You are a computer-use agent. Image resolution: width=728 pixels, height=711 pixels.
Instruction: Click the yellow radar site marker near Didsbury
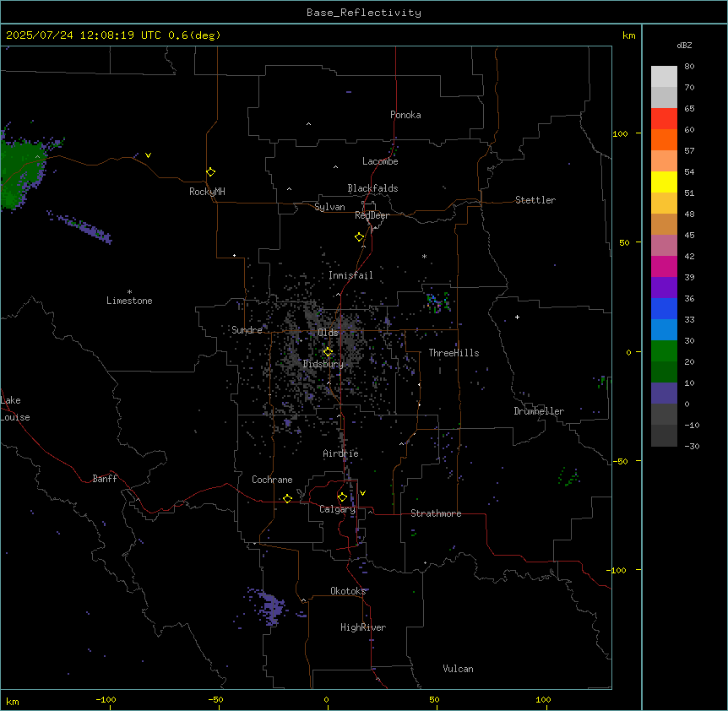pos(328,351)
